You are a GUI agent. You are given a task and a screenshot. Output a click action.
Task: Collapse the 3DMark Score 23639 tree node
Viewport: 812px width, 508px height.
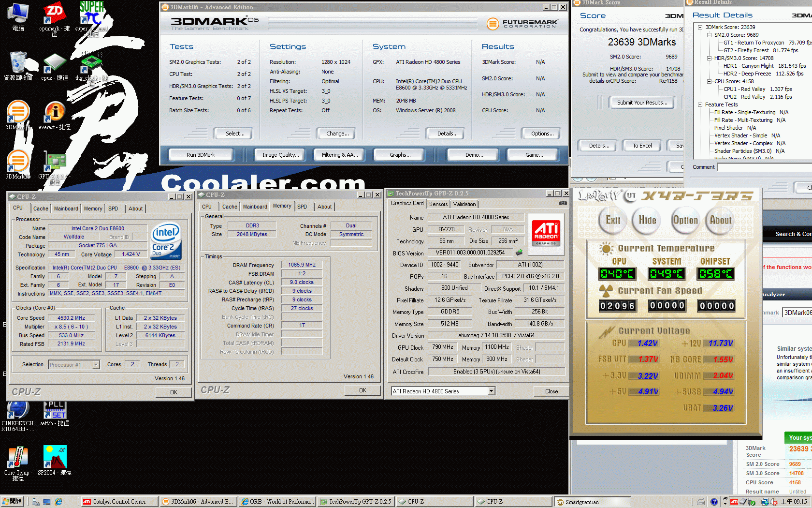tap(700, 27)
